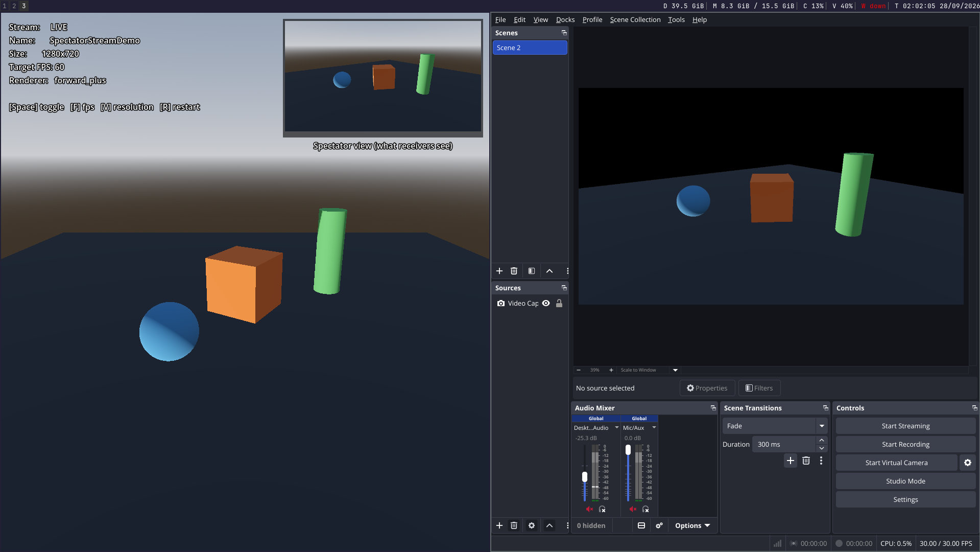Open scene filters icon in the Scenes toolbar

532,271
